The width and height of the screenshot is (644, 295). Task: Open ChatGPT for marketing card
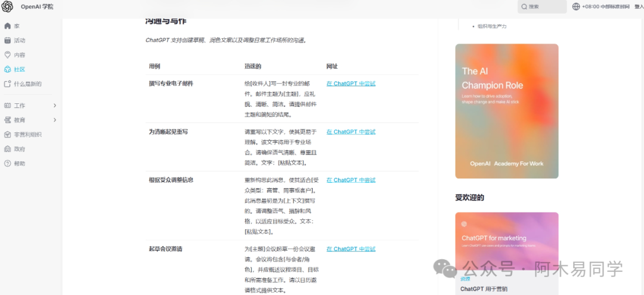click(x=507, y=241)
